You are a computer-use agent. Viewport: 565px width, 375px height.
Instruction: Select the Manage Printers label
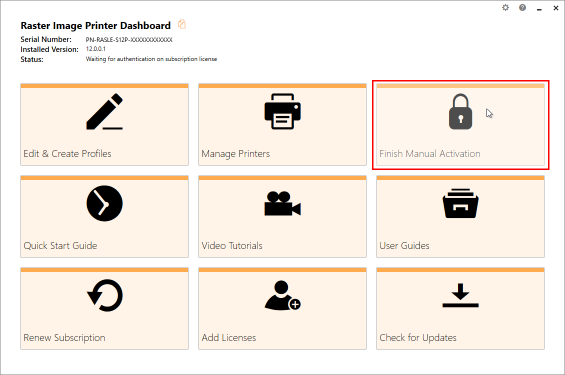coord(235,154)
